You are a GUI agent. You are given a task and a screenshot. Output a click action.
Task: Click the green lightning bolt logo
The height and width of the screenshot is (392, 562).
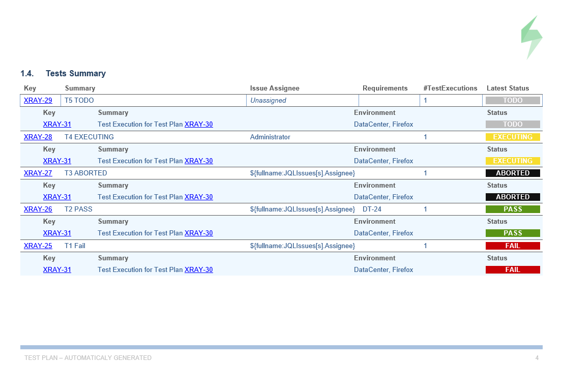tap(531, 38)
